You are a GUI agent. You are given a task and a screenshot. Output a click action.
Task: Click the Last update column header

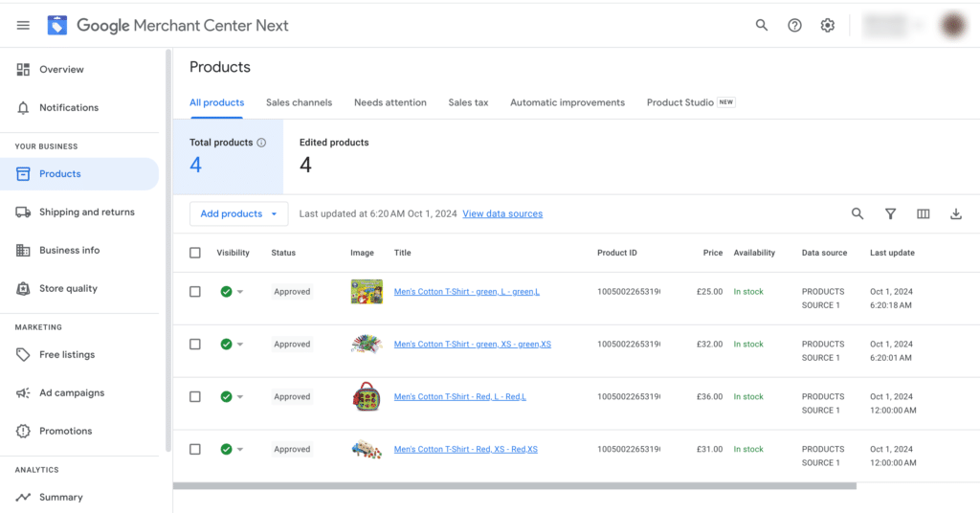pyautogui.click(x=892, y=253)
